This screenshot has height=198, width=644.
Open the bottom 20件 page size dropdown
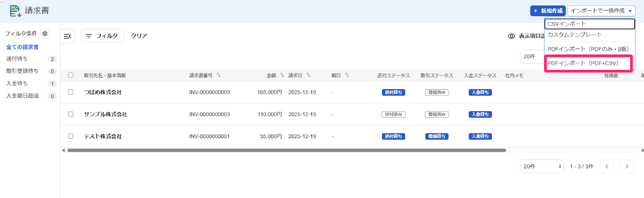coord(541,166)
